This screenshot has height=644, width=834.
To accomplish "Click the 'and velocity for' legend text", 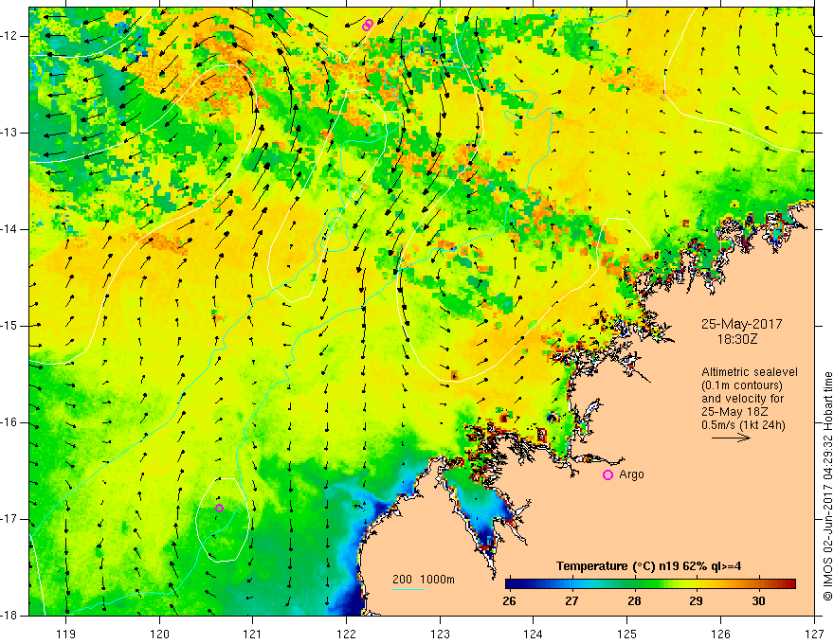I will [743, 399].
